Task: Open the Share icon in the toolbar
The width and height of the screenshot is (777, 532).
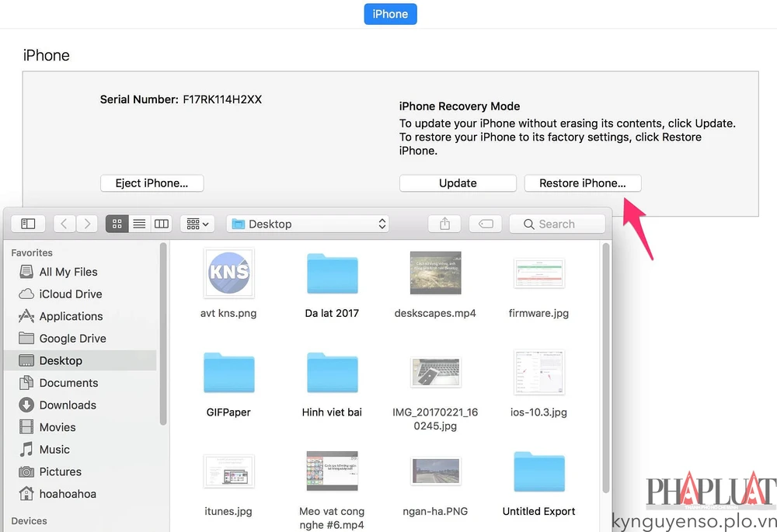Action: pos(444,224)
